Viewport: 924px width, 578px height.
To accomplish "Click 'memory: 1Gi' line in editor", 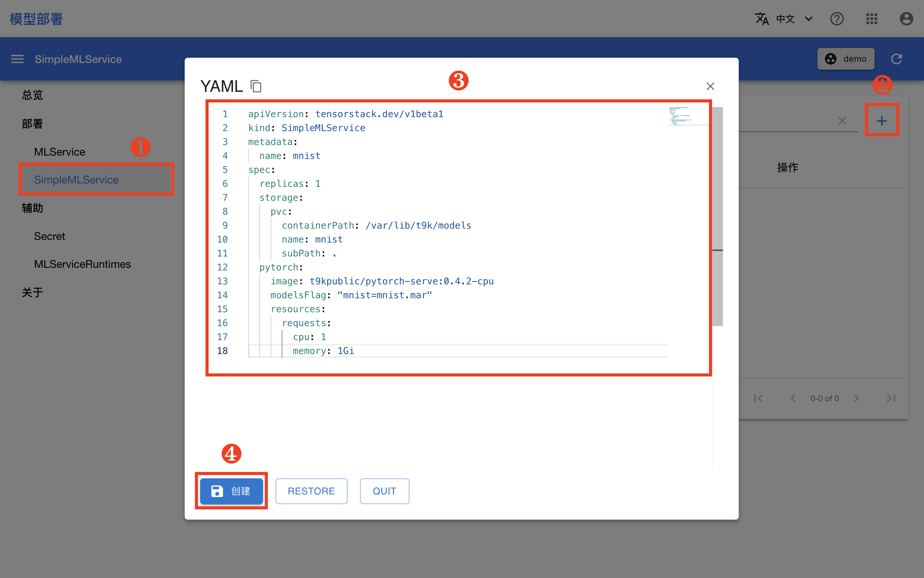I will 323,351.
